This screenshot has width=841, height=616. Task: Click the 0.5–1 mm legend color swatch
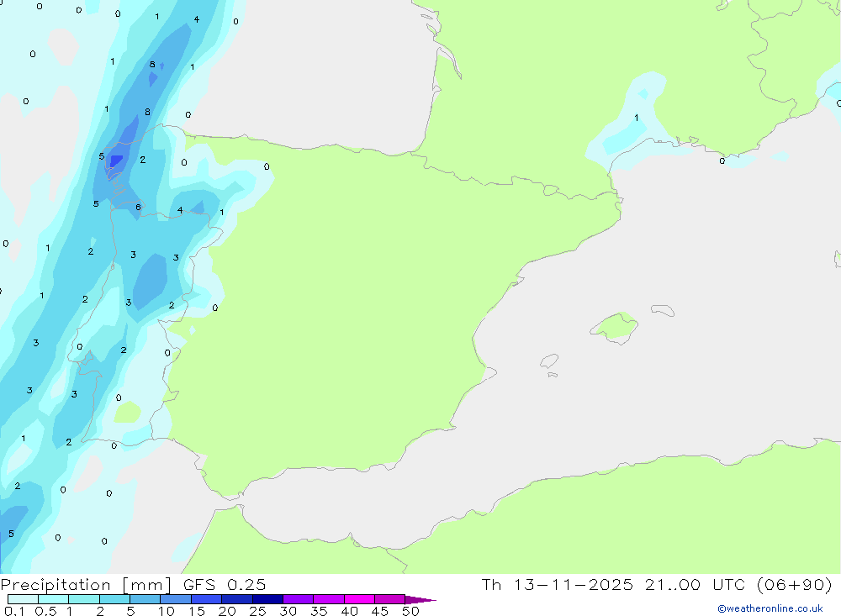coord(54,599)
